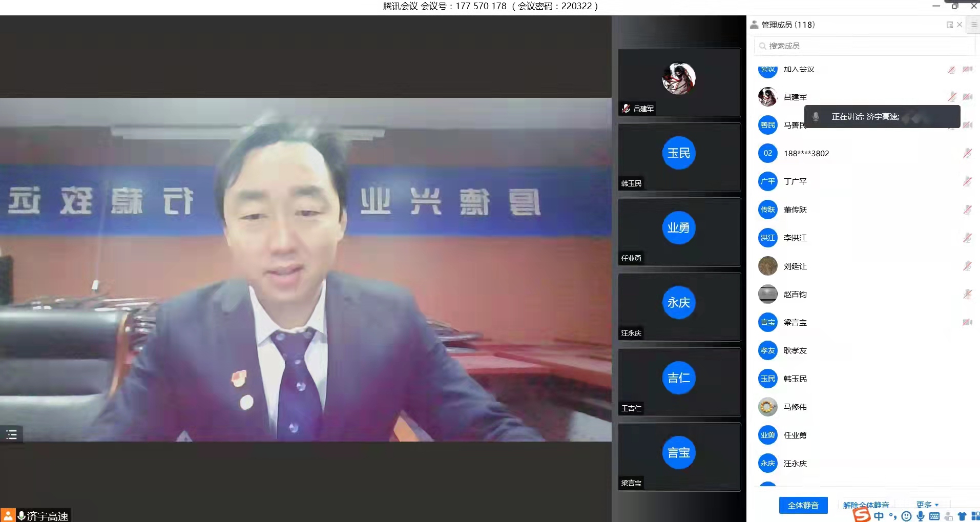This screenshot has width=980, height=522.
Task: Click the Sogou voice input microphone icon
Action: tap(921, 516)
